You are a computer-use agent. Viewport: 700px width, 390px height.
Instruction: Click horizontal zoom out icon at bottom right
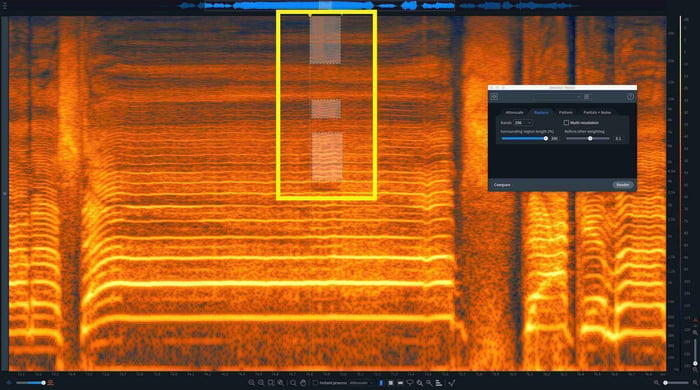tap(656, 383)
